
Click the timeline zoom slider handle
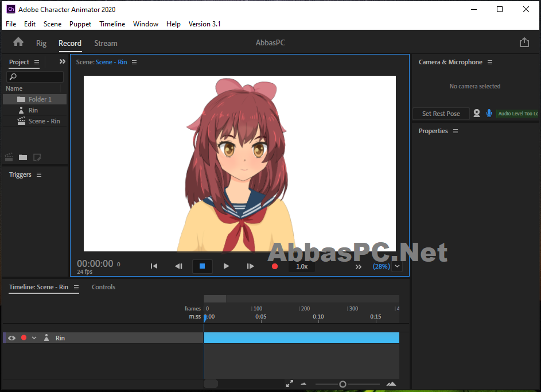(x=342, y=384)
